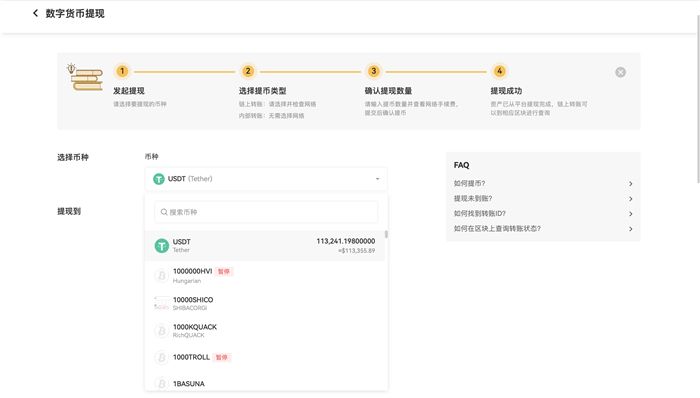Click the coin list scrollbar thumb
Image resolution: width=700 pixels, height=398 pixels.
point(386,234)
